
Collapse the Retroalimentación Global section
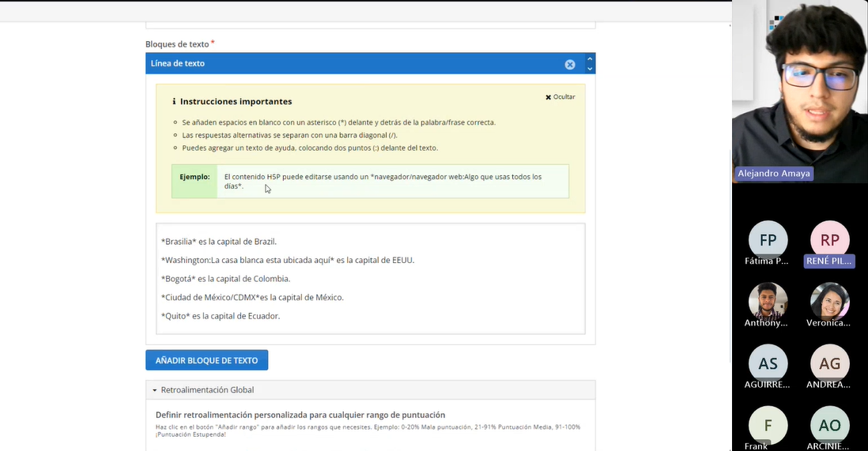pyautogui.click(x=156, y=390)
